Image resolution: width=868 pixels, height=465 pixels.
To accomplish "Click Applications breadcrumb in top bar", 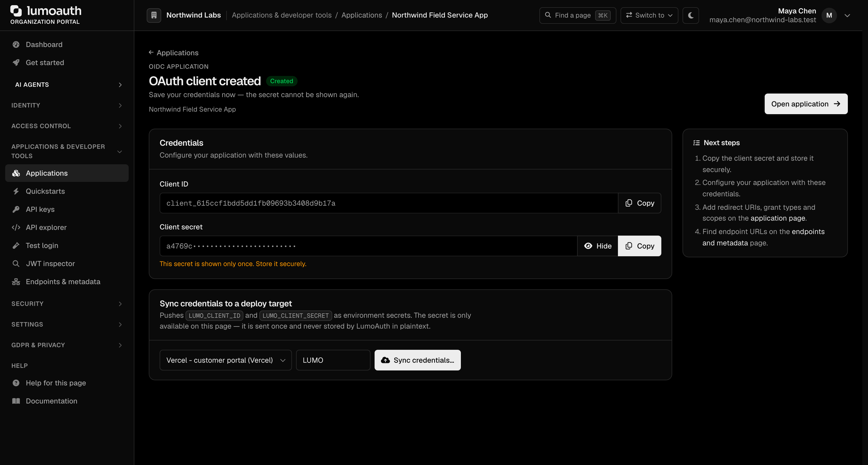I will pyautogui.click(x=362, y=15).
